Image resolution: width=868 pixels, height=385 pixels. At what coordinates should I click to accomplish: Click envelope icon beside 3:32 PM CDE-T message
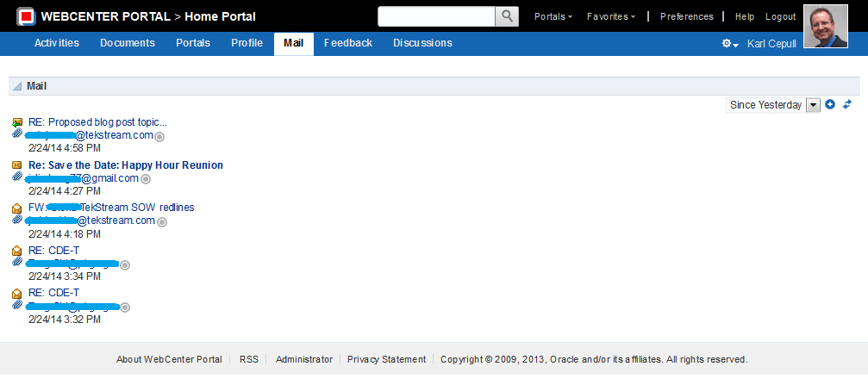coord(17,293)
